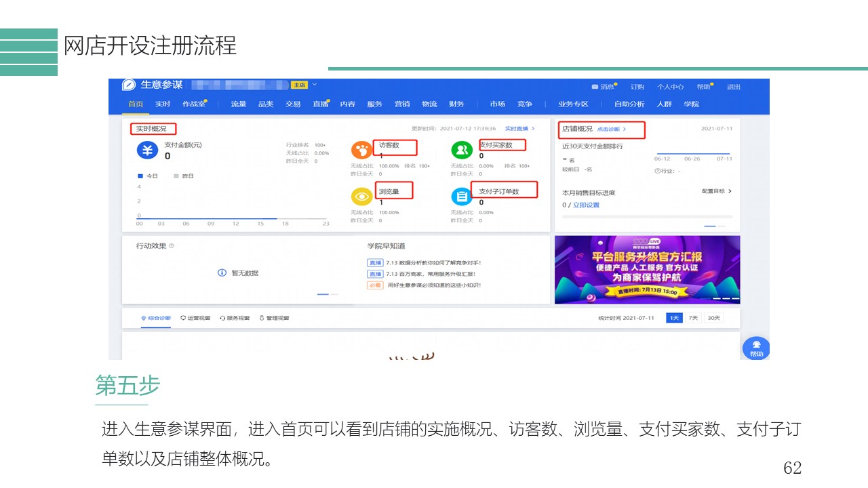Go to the 竞争 tab

(x=525, y=104)
